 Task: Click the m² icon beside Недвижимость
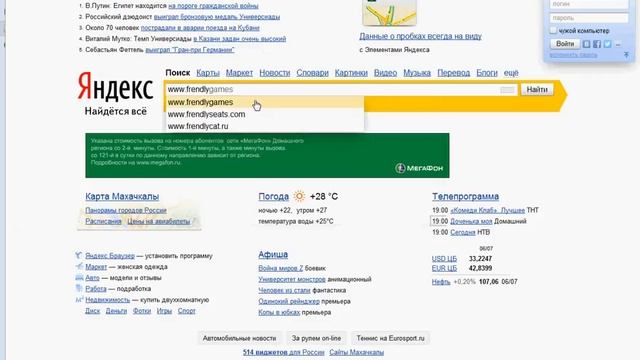79,299
